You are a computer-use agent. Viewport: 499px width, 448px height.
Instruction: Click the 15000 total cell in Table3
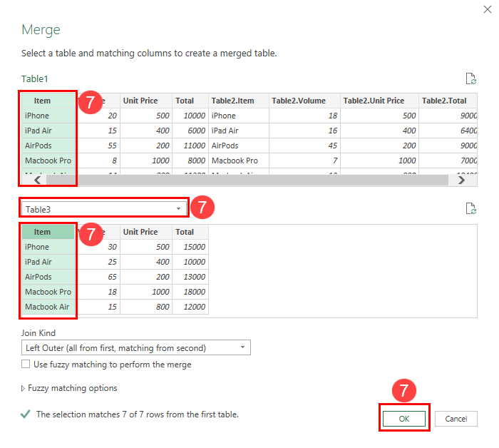click(190, 247)
